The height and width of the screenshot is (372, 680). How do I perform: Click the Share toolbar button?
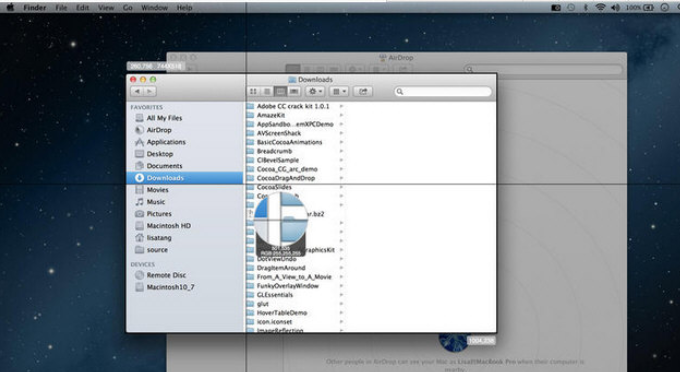coord(363,91)
